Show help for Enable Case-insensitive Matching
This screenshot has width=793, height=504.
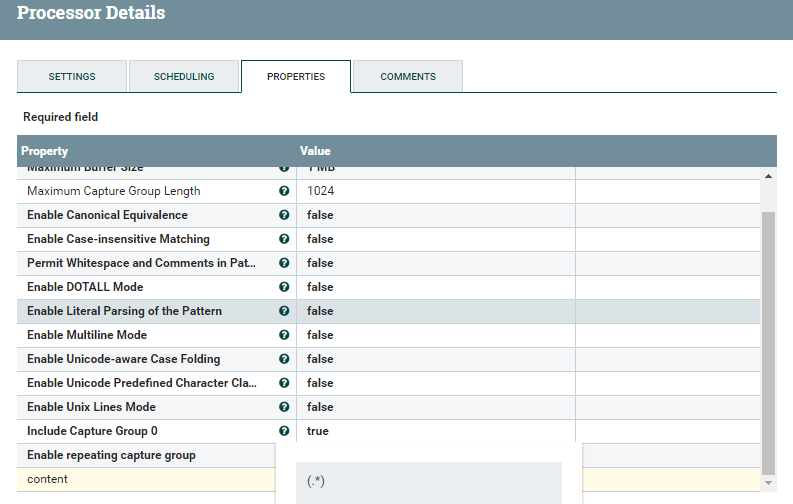284,239
